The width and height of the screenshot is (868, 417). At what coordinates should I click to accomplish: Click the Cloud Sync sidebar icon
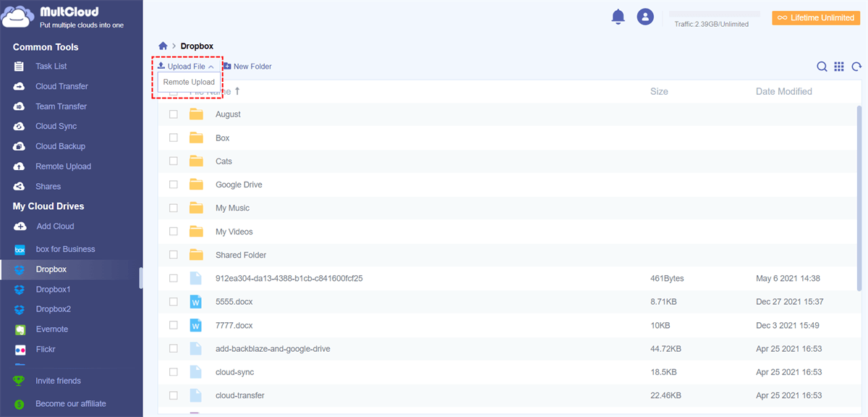[20, 127]
